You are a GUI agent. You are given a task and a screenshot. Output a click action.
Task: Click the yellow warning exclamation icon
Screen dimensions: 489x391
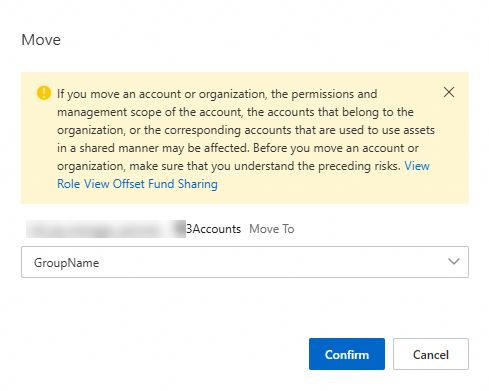44,93
